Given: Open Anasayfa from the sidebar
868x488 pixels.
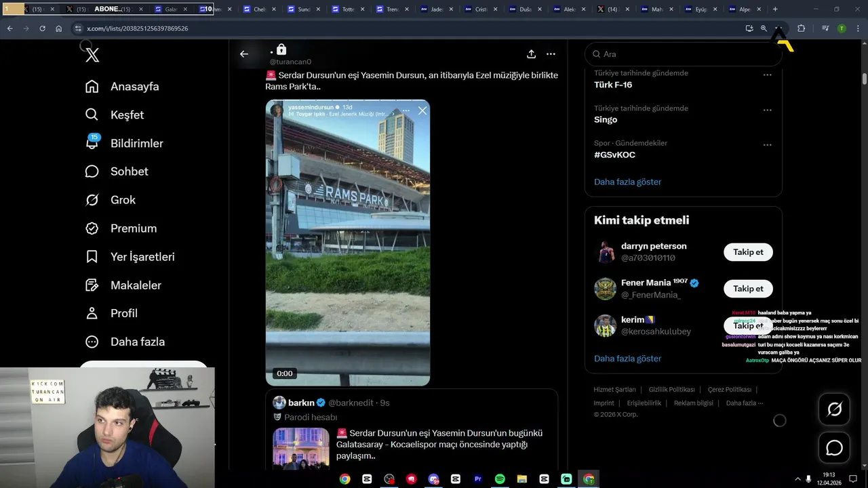Looking at the screenshot, I should 122,87.
